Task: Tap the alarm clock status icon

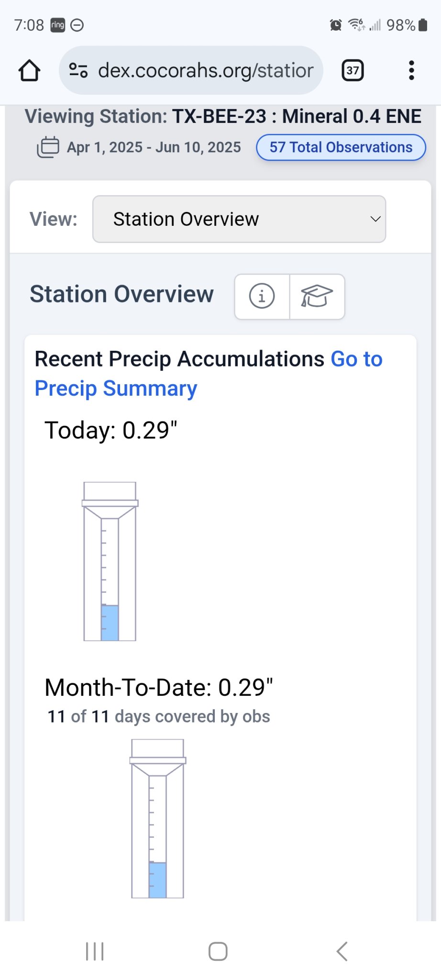Action: tap(336, 25)
